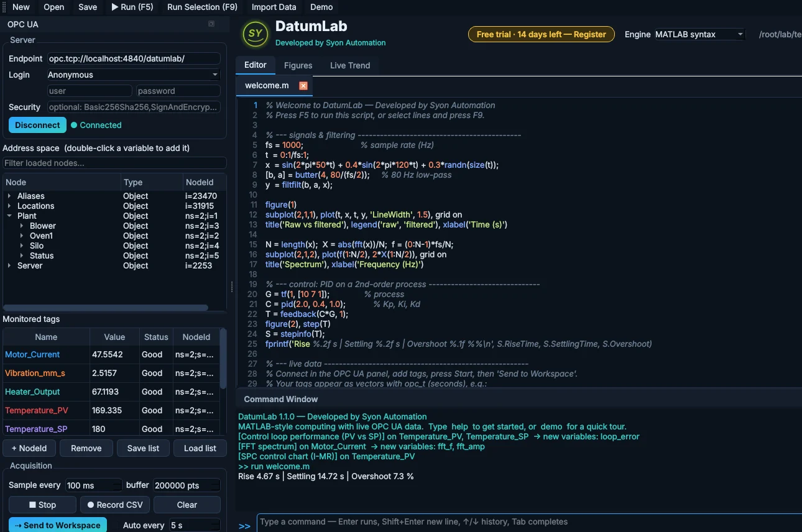Click Run Selection (F9)

coord(203,7)
